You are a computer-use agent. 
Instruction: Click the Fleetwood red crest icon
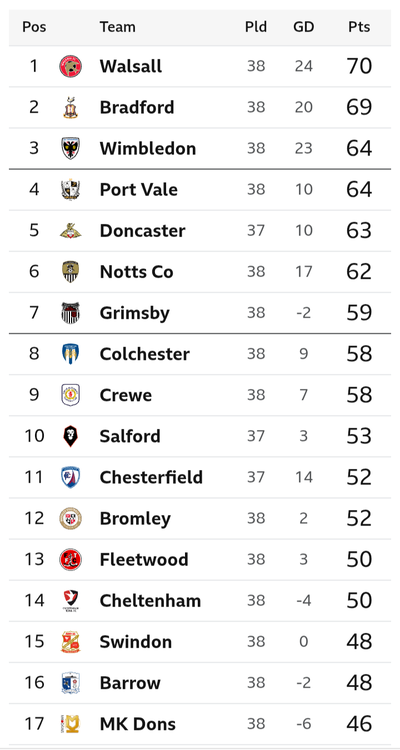70,560
